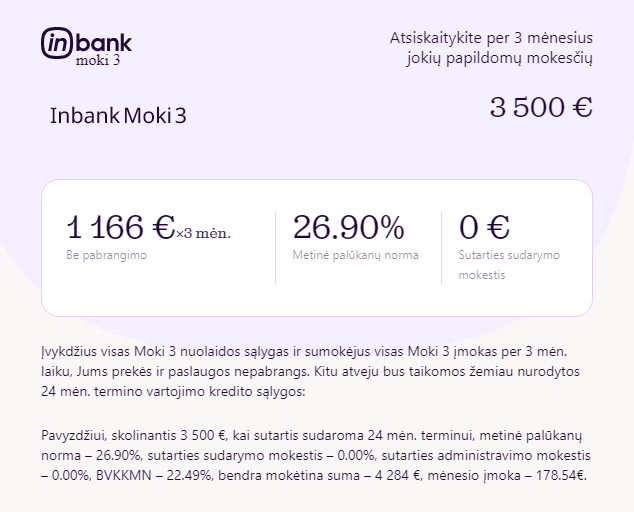Click the 1 166 € instalment value

(x=120, y=229)
